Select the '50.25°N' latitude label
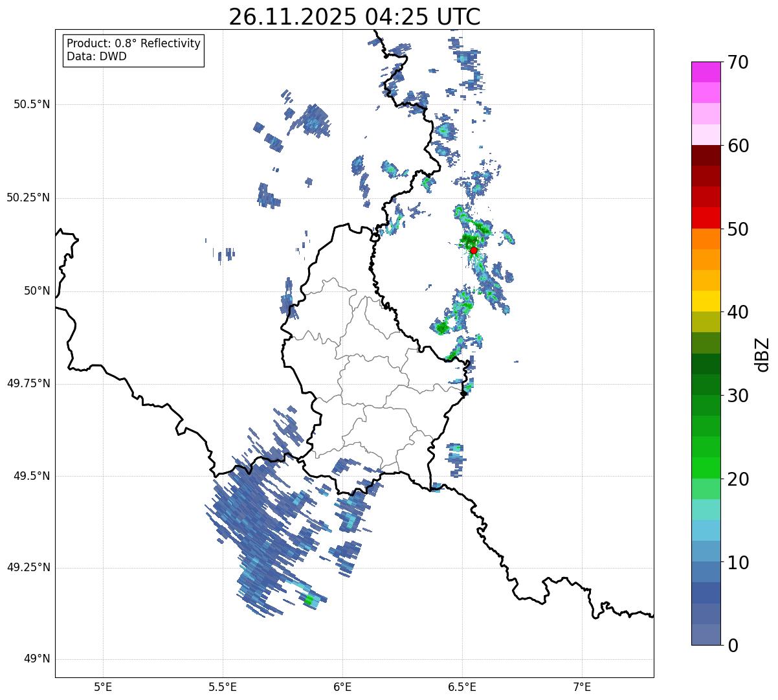Viewport: 778px width, 700px height. coord(28,198)
